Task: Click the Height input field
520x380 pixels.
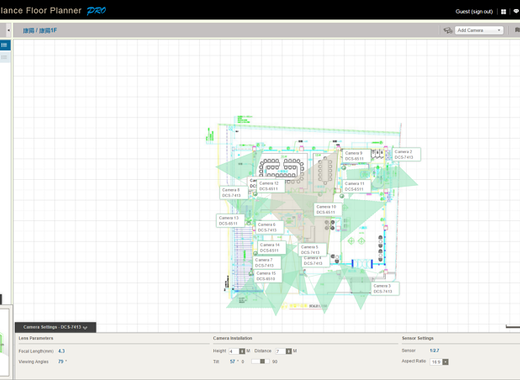Action: click(234, 351)
